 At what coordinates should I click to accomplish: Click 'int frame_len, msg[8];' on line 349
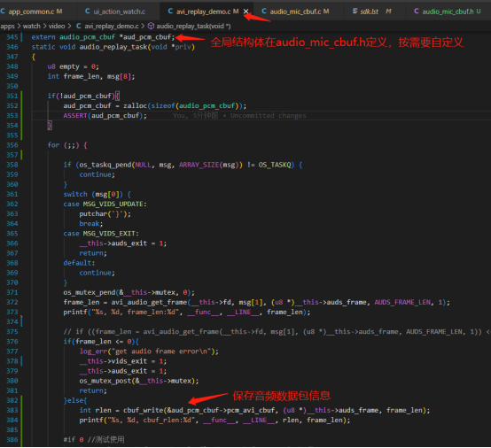point(91,76)
